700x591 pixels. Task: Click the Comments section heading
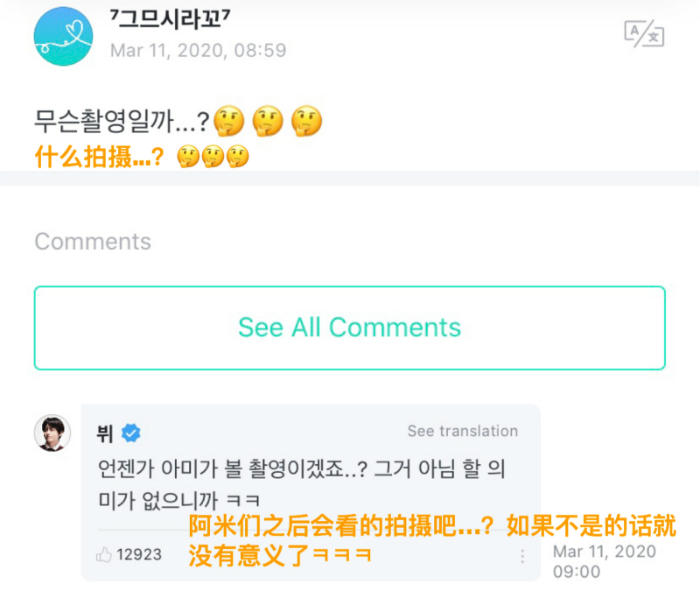click(93, 242)
